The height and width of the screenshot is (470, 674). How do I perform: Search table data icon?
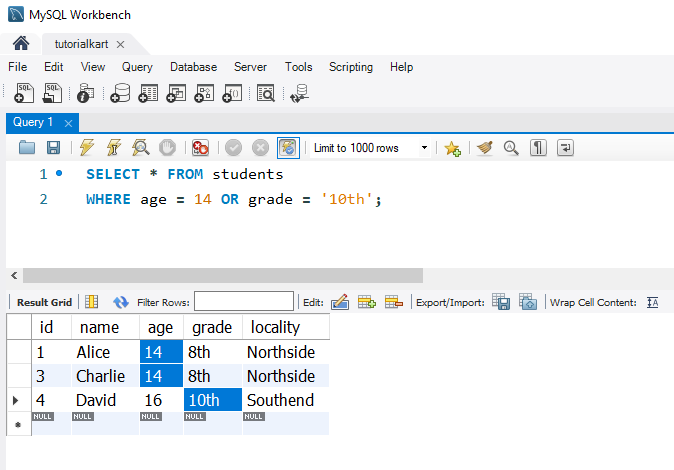pyautogui.click(x=266, y=93)
